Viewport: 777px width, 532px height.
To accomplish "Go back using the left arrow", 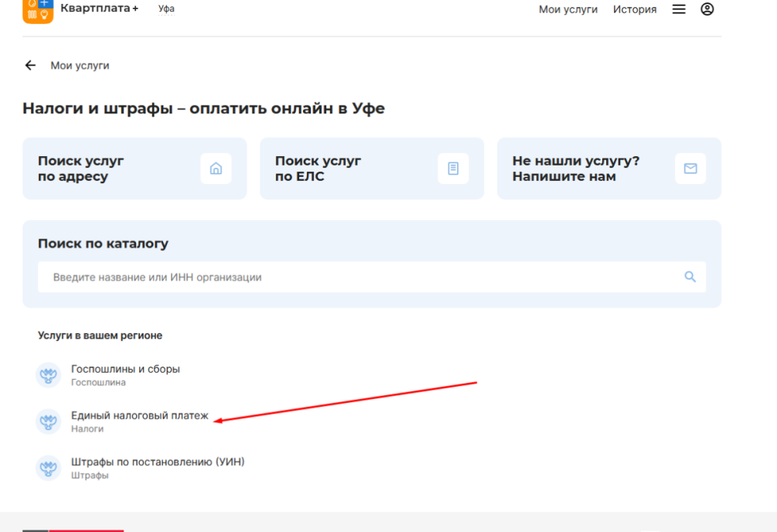I will 30,65.
